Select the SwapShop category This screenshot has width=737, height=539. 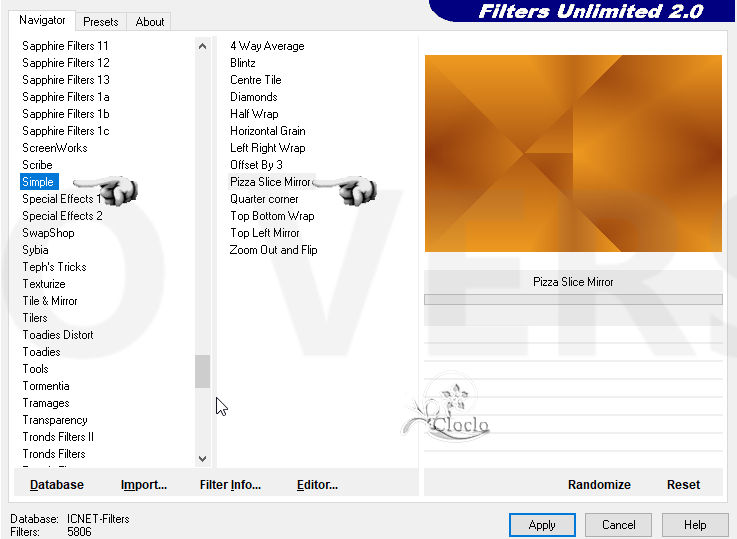click(x=48, y=233)
